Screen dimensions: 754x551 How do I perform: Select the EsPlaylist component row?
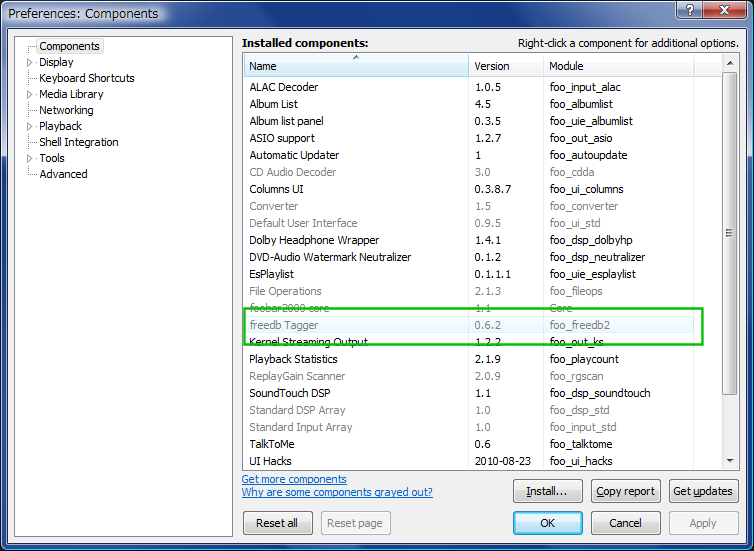(x=469, y=274)
